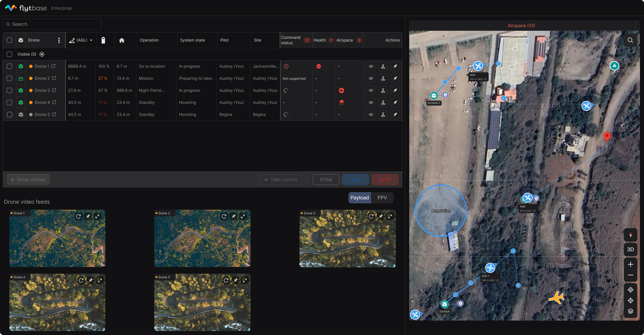Select the joystick control icon for Drone 3

tap(383, 90)
